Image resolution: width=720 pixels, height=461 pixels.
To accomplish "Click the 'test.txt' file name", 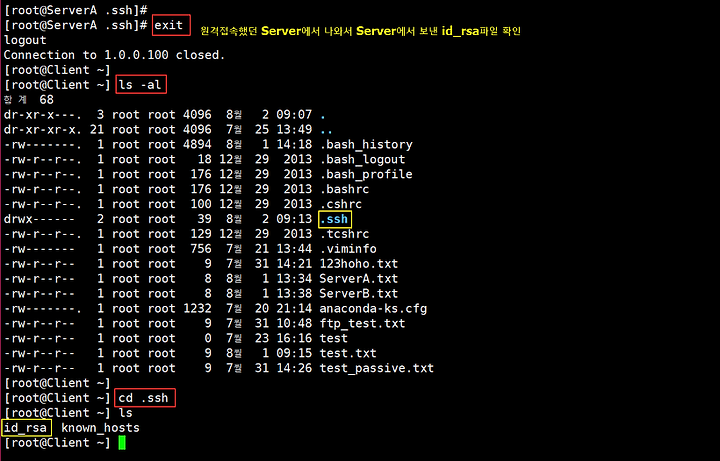I will [348, 353].
